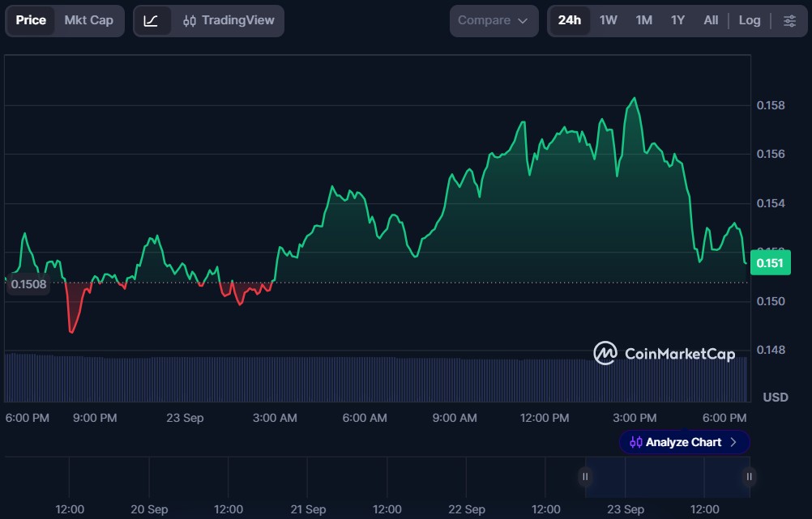Choose the 1M time range

(643, 21)
